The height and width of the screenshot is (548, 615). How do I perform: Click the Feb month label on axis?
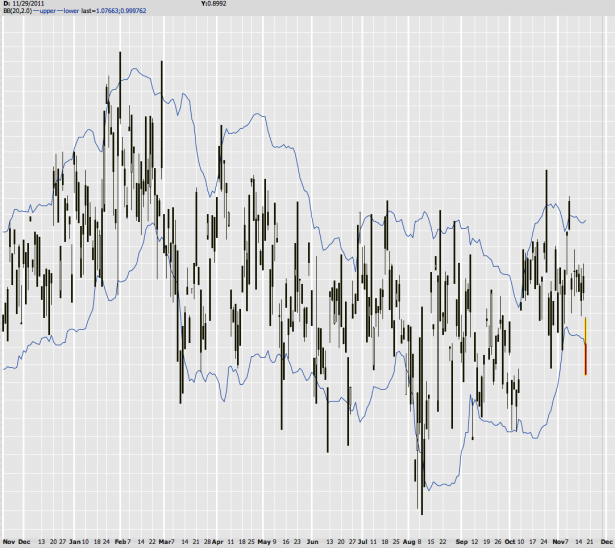point(120,542)
